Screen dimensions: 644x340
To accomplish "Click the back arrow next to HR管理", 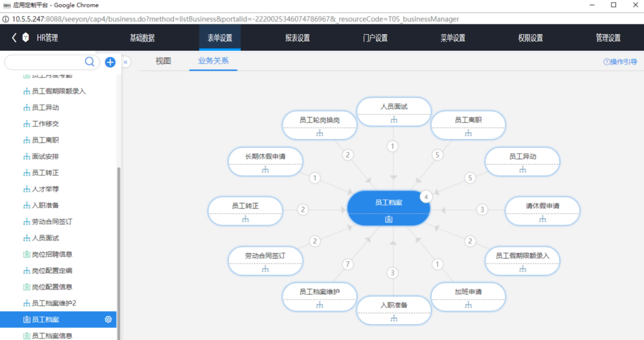I will tap(14, 37).
